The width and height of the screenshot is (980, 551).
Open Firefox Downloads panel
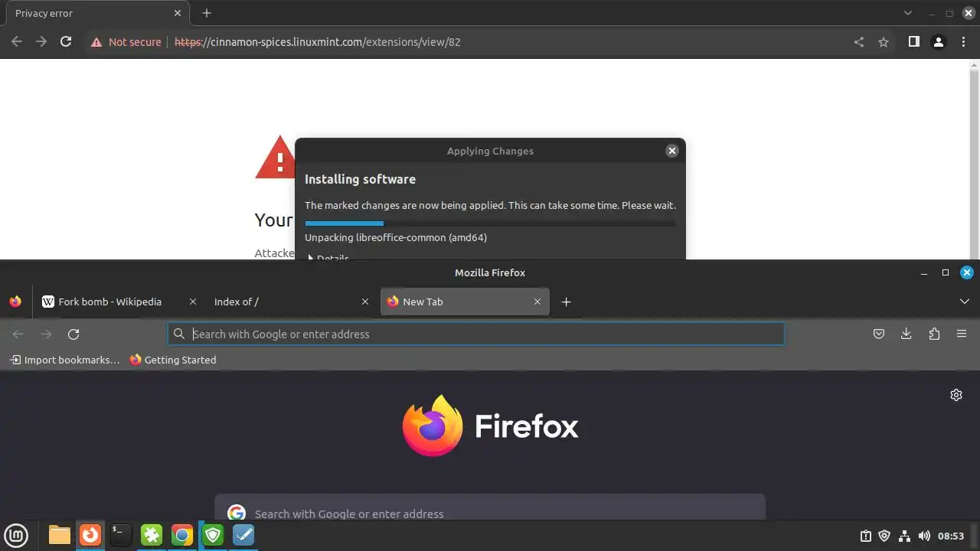pyautogui.click(x=906, y=334)
